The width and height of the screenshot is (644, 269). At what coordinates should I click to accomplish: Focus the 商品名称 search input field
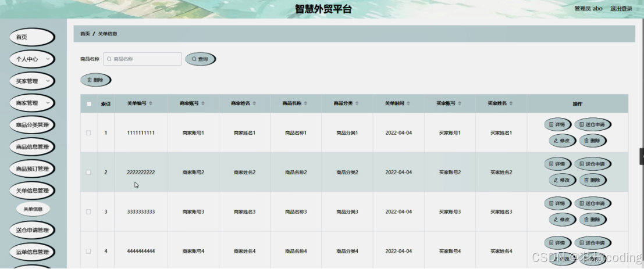coord(142,59)
